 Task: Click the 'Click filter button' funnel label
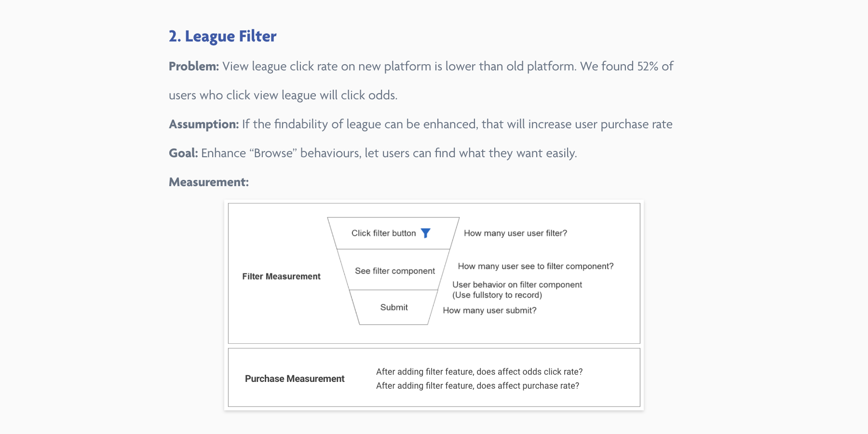383,233
